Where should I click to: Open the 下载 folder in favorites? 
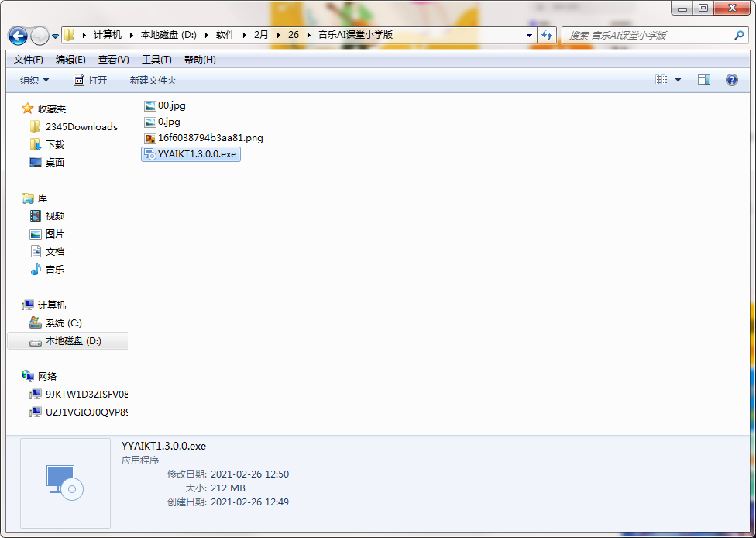pos(54,145)
